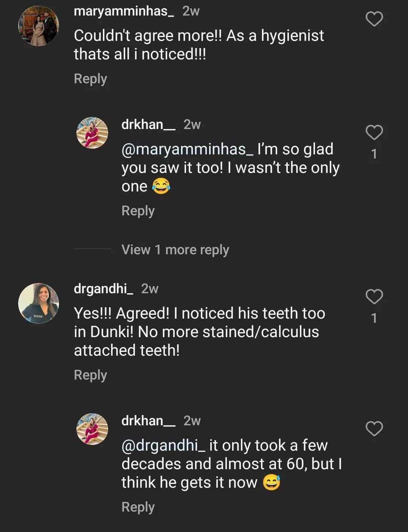Viewport: 408px width, 532px height.
Task: Tap the @maryamminhas_ mention
Action: pos(188,149)
